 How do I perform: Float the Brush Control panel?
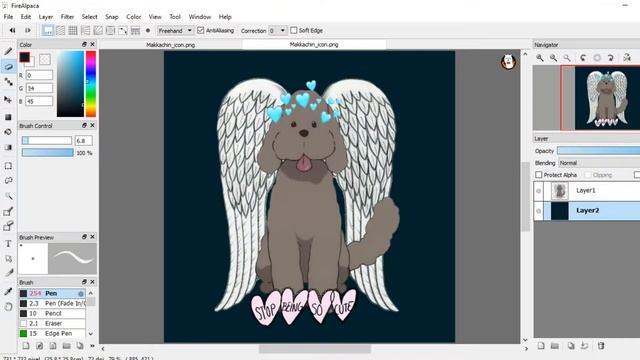point(84,125)
